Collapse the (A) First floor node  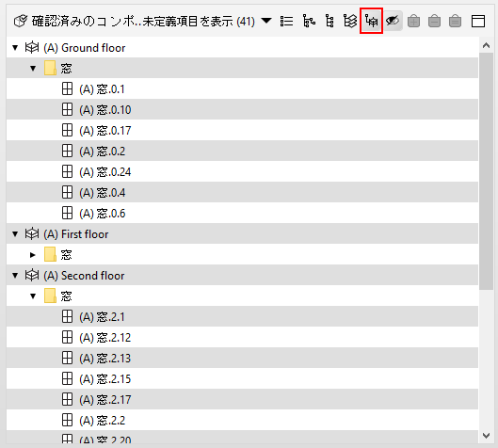click(x=15, y=234)
